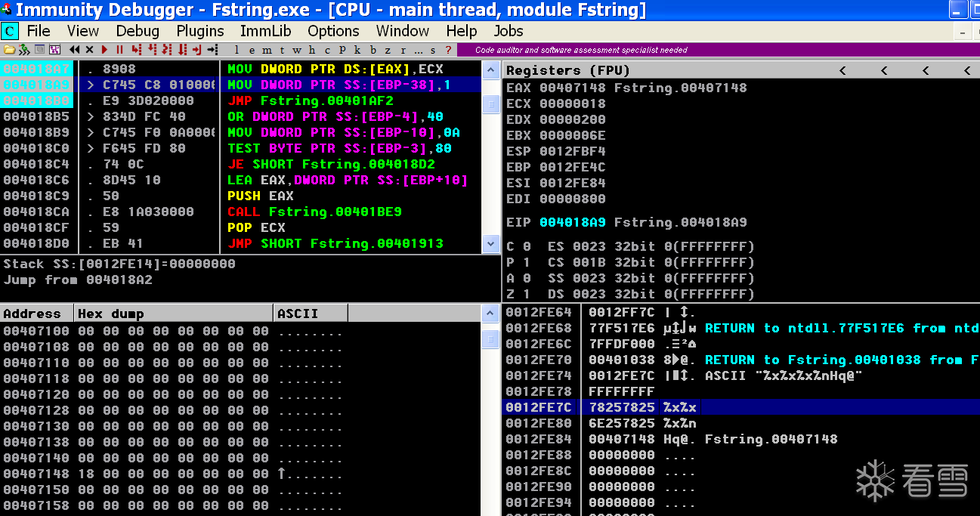The image size is (980, 516).
Task: Click the Trace into toolbar icon
Action: click(x=166, y=50)
